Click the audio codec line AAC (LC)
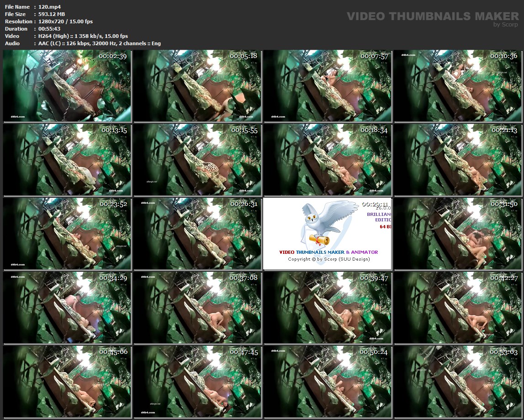 coord(100,43)
